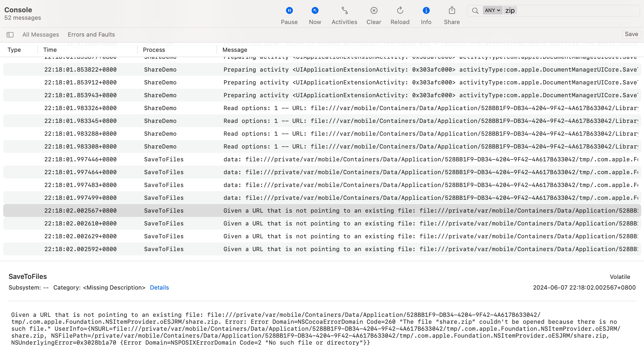
Task: Select the row timed 22:18:02.002592+0800
Action: [x=322, y=249]
